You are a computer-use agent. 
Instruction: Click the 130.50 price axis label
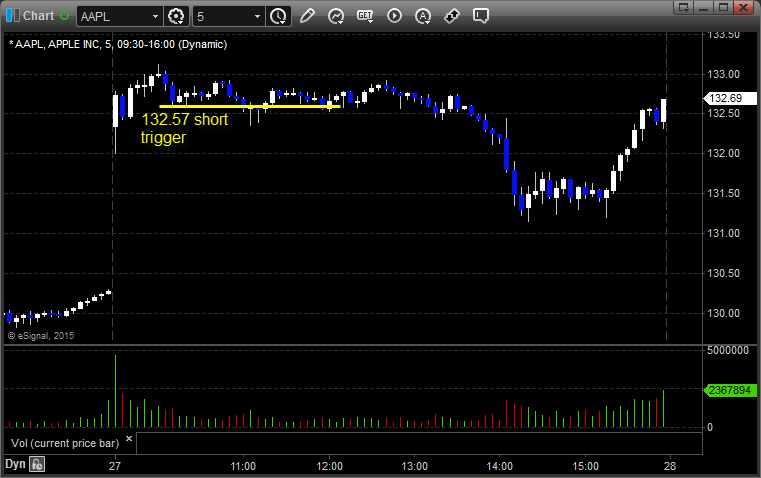click(x=723, y=273)
